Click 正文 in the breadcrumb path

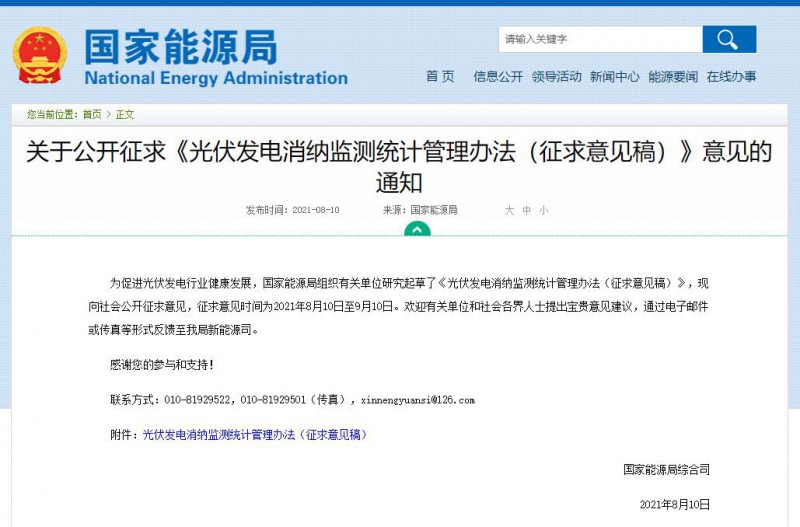pos(125,114)
